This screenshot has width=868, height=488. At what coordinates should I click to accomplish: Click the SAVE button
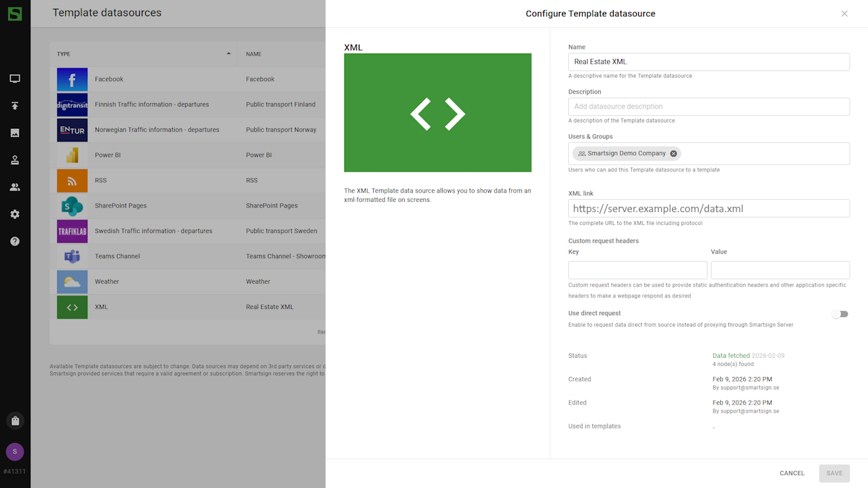[x=834, y=473]
